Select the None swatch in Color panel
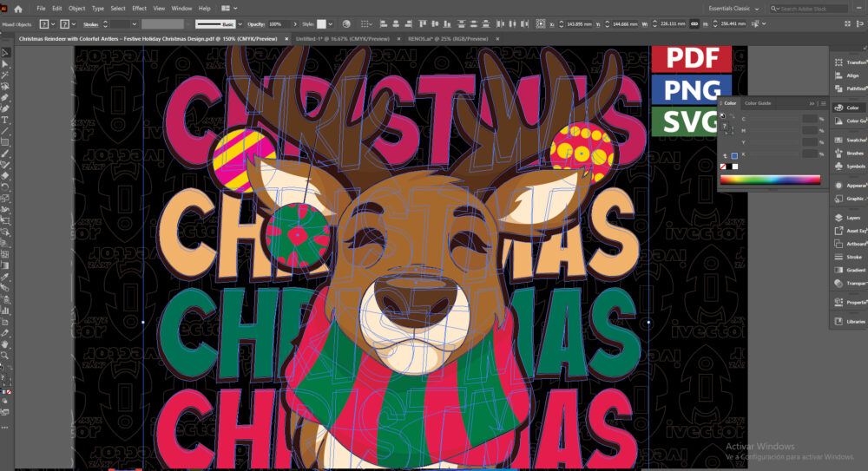The image size is (868, 471). [x=723, y=167]
